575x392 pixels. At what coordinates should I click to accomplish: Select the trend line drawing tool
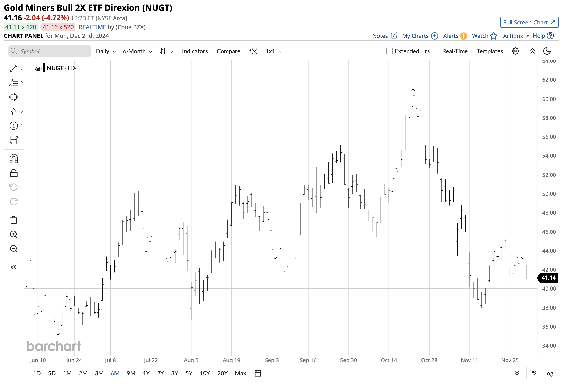click(x=14, y=68)
